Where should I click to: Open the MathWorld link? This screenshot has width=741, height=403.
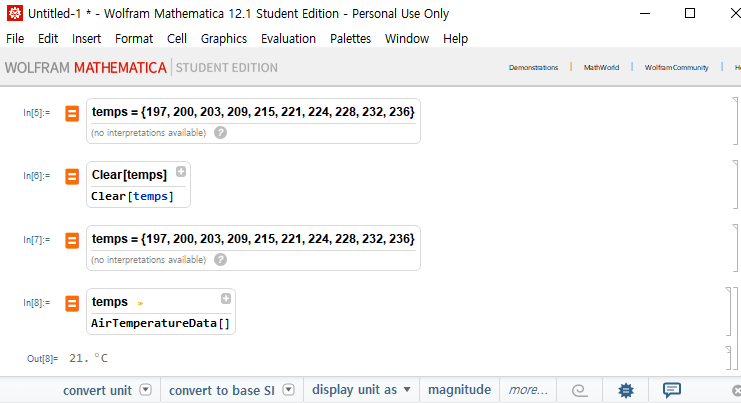[601, 68]
